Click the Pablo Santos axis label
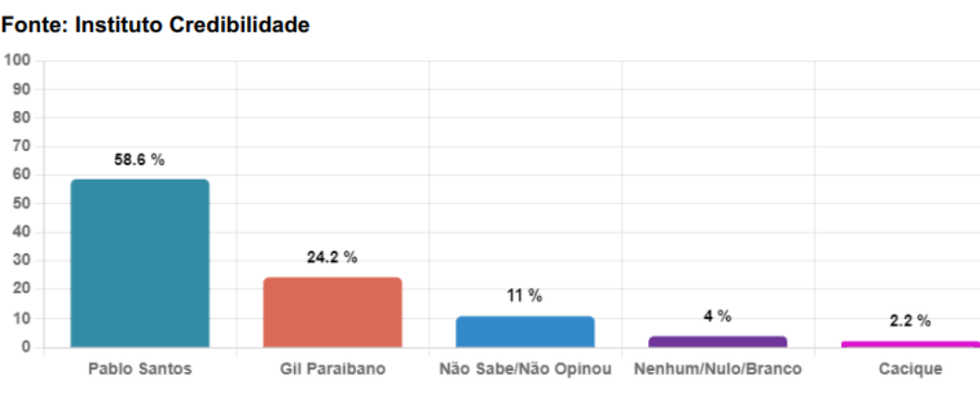Image resolution: width=980 pixels, height=393 pixels. (140, 369)
